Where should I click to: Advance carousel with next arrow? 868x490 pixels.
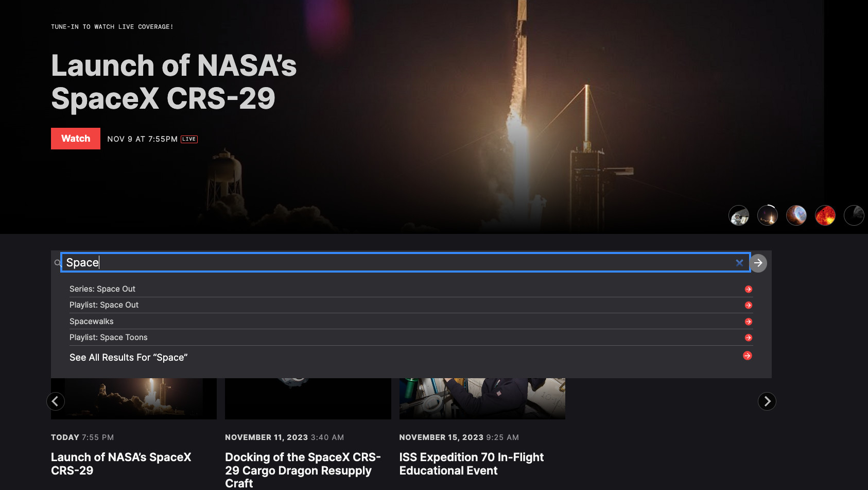pyautogui.click(x=767, y=401)
